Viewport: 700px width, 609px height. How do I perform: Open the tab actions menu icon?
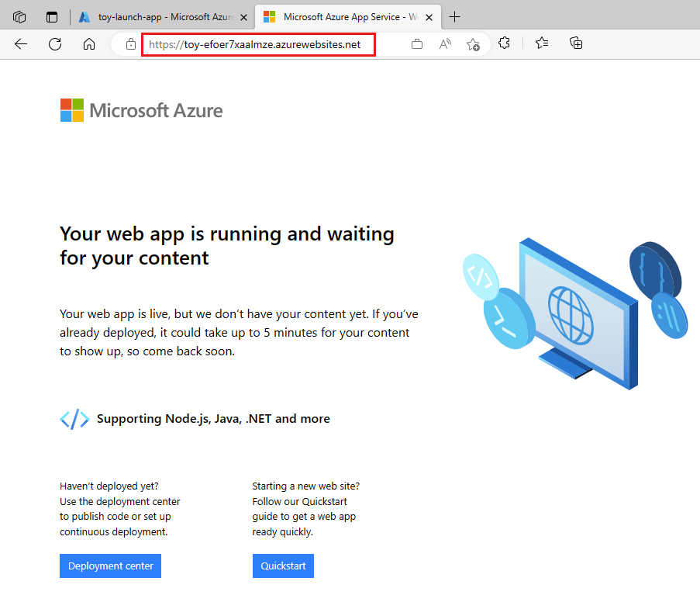pos(52,17)
